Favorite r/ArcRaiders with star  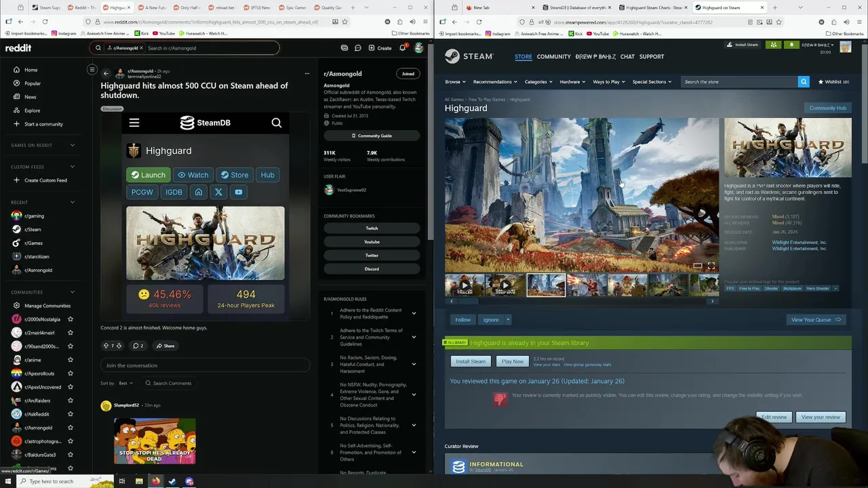pyautogui.click(x=71, y=401)
